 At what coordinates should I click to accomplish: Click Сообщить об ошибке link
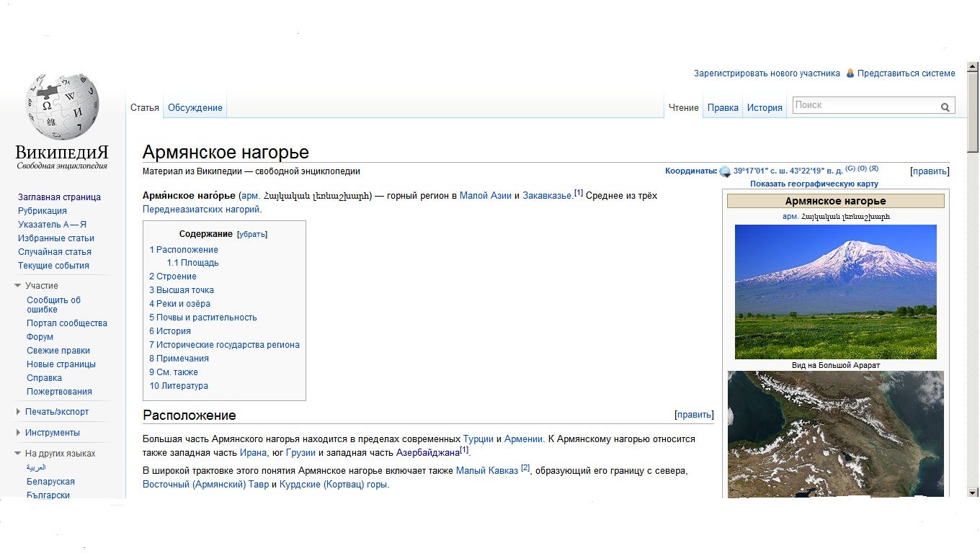pos(53,305)
